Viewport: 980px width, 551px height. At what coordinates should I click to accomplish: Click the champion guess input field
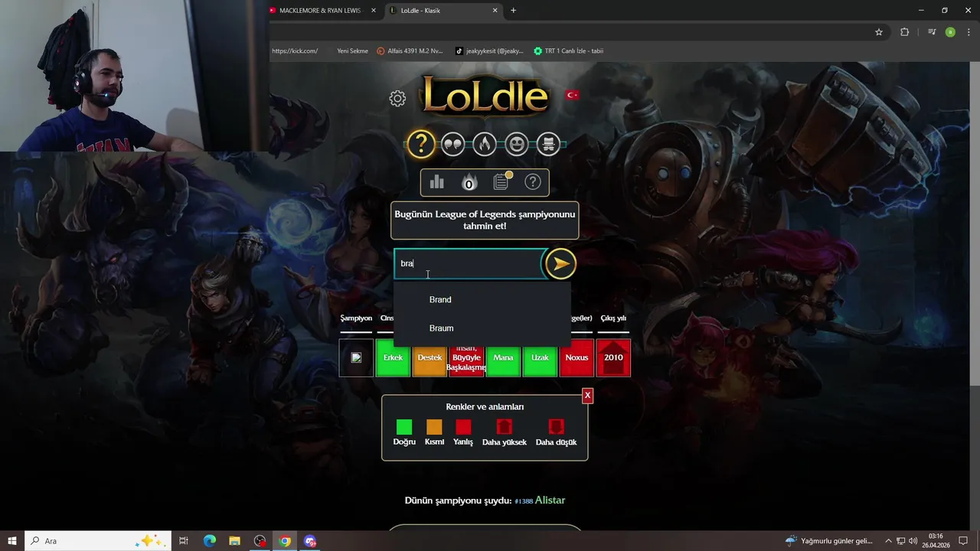469,263
